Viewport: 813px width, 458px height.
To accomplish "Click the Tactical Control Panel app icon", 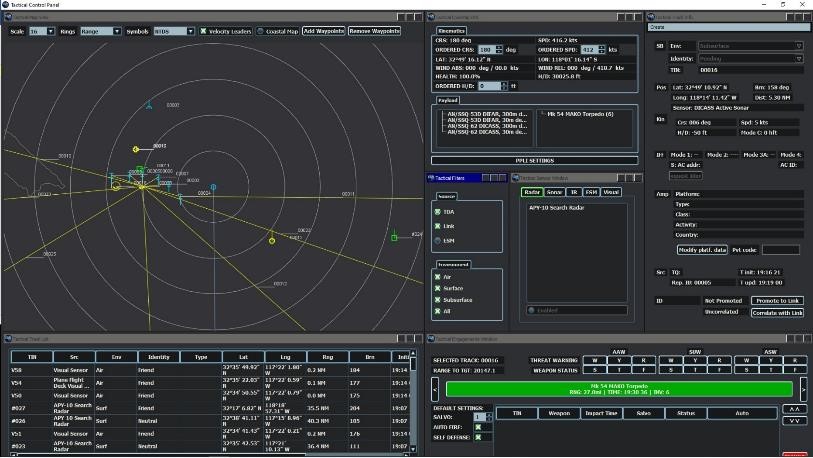I will click(5, 4).
